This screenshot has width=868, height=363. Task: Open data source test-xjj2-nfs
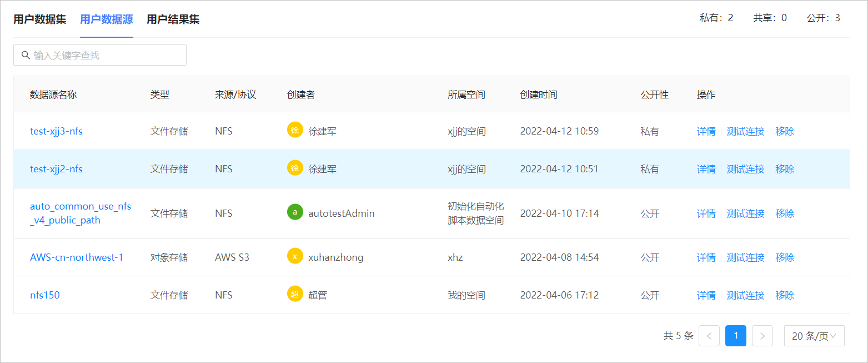[56, 169]
